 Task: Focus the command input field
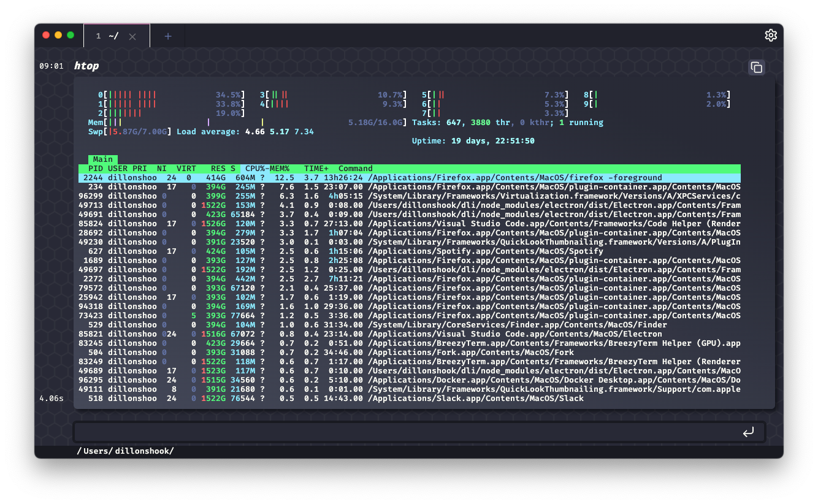point(405,432)
